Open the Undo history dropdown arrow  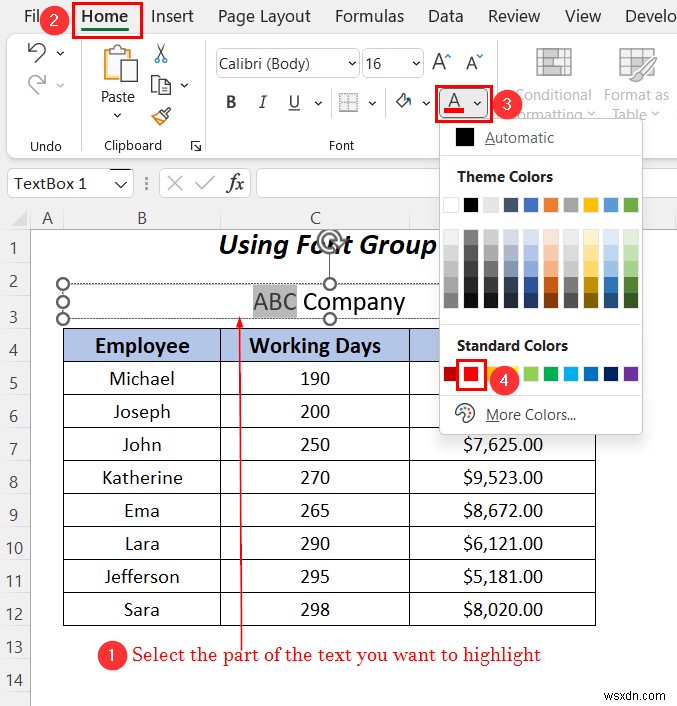click(x=61, y=53)
